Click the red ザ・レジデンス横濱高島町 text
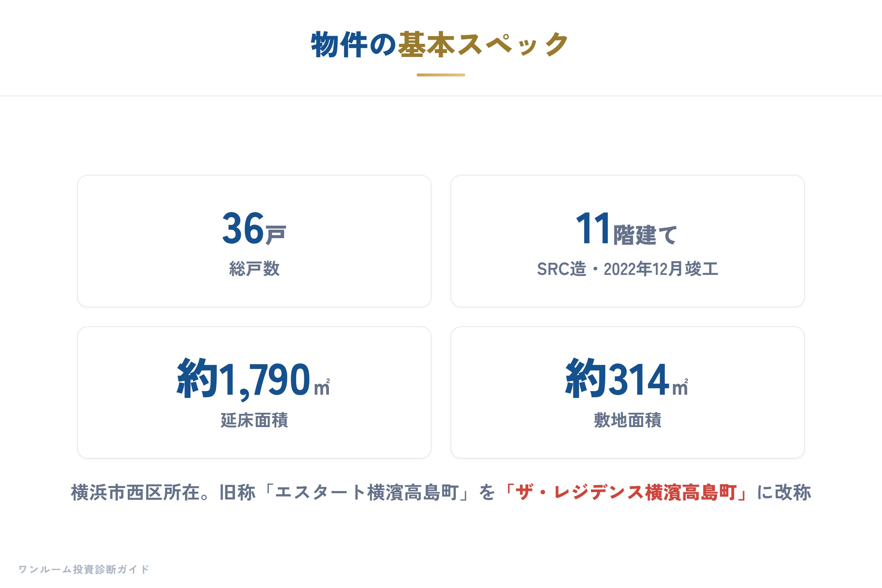 625,492
